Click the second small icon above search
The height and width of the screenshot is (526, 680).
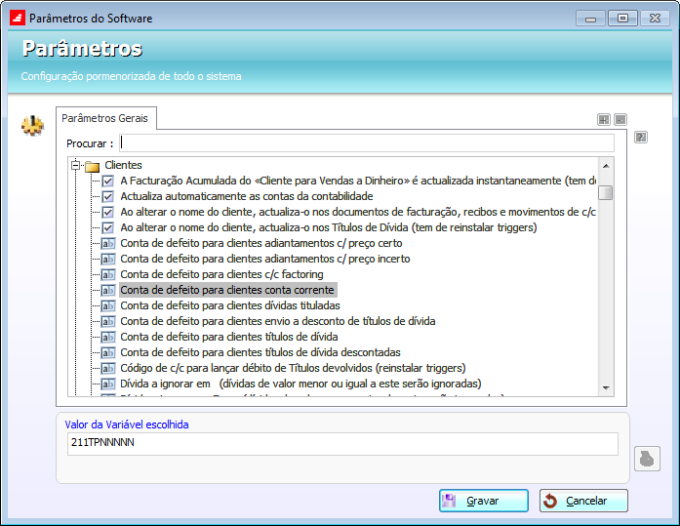[620, 119]
